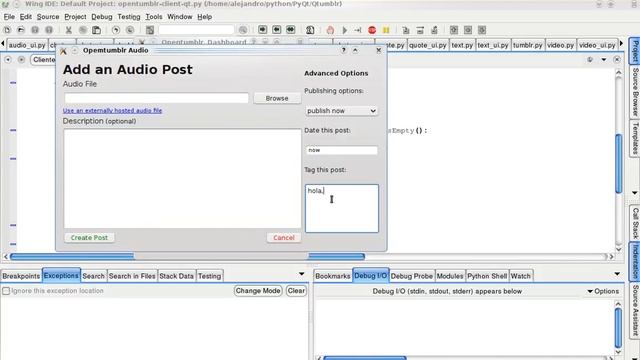Open the File menu

click(9, 17)
